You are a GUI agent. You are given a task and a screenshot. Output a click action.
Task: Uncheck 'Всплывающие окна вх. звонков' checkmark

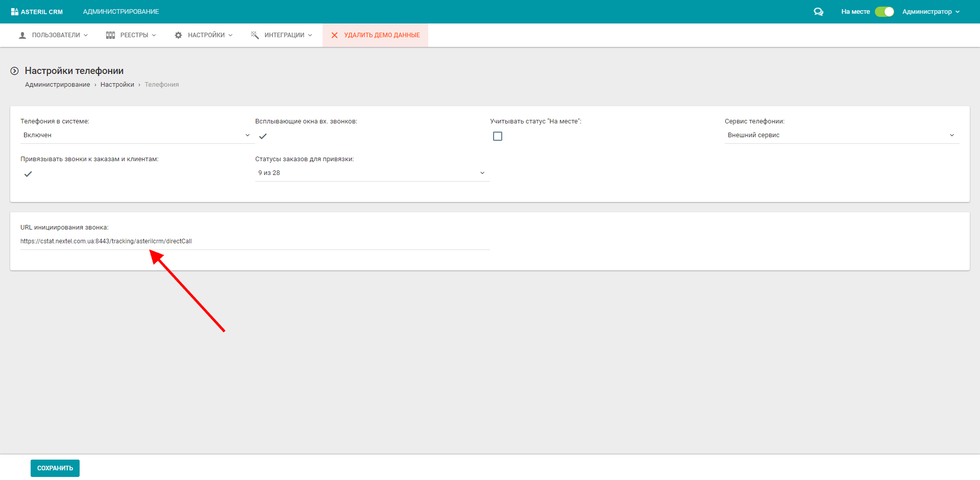[263, 136]
